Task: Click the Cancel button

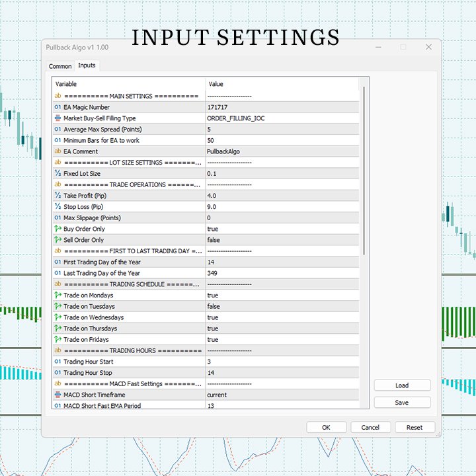Action: point(370,428)
